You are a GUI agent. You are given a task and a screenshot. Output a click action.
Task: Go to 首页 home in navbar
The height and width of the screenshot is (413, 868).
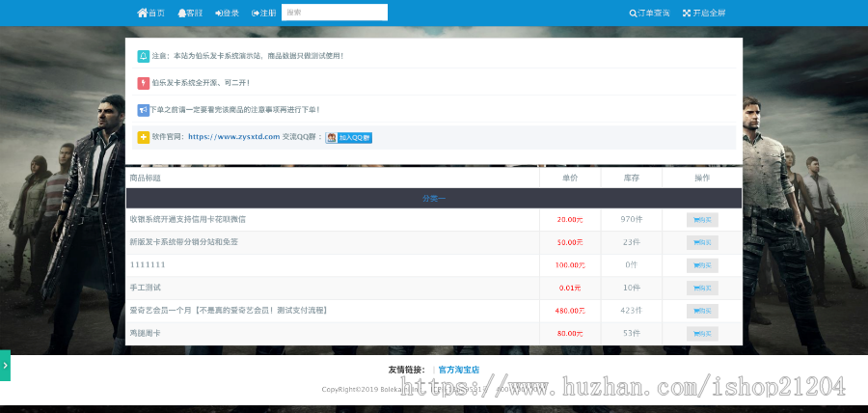pyautogui.click(x=150, y=13)
